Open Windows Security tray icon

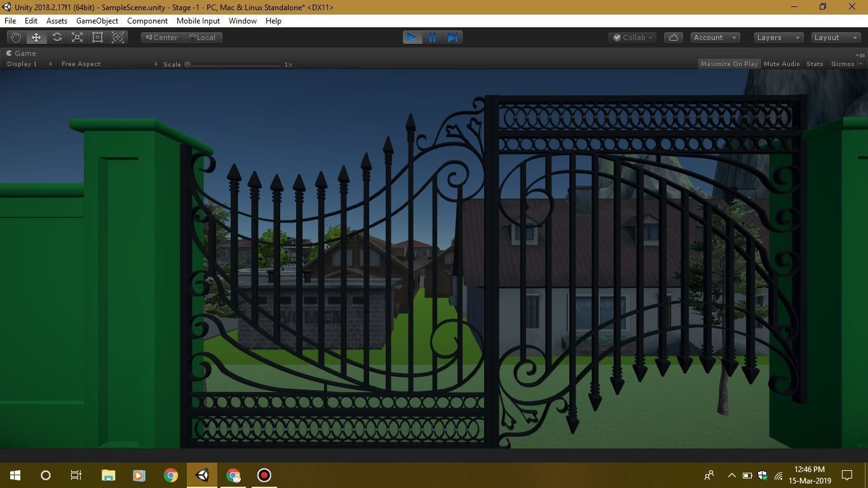click(763, 475)
